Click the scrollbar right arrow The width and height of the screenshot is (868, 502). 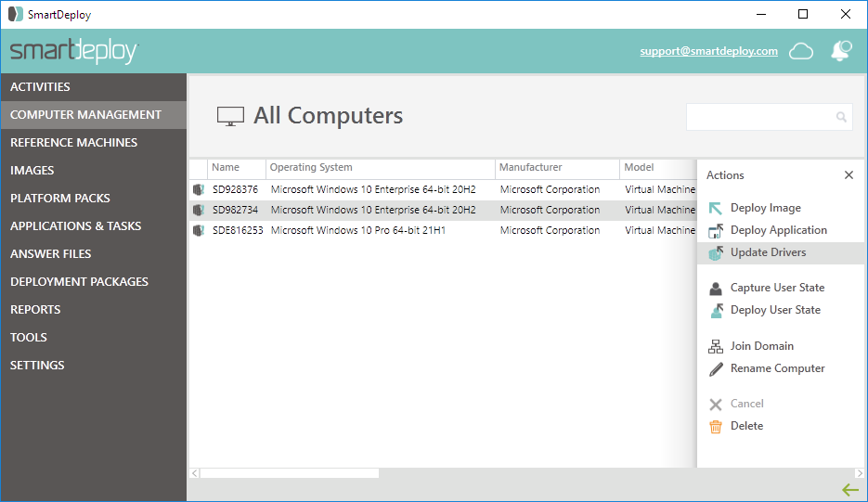tap(859, 473)
